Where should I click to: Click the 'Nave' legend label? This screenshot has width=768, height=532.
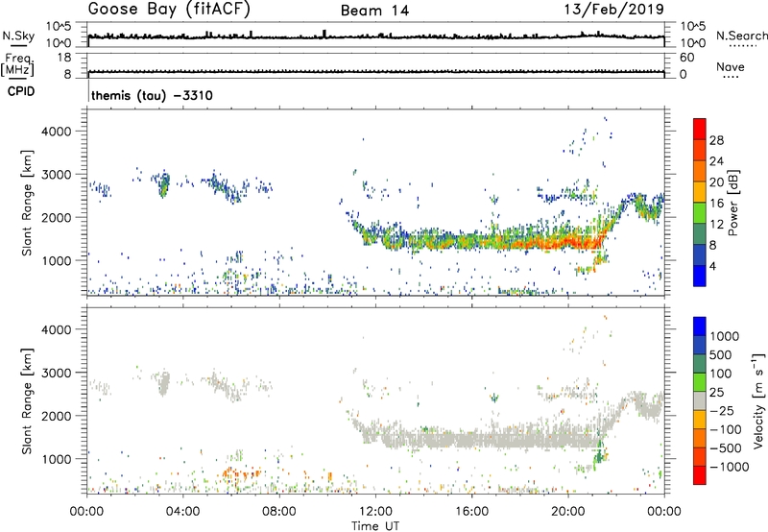click(x=731, y=67)
